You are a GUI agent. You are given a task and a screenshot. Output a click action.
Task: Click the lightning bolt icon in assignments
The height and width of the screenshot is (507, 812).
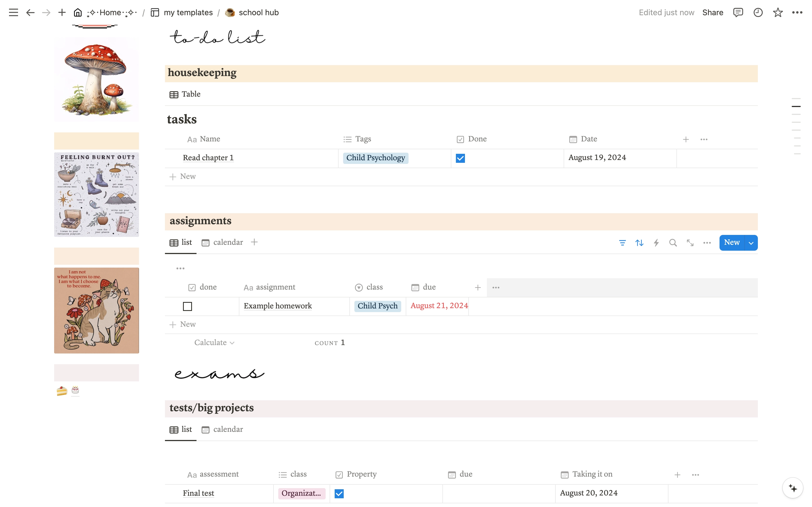pyautogui.click(x=656, y=243)
